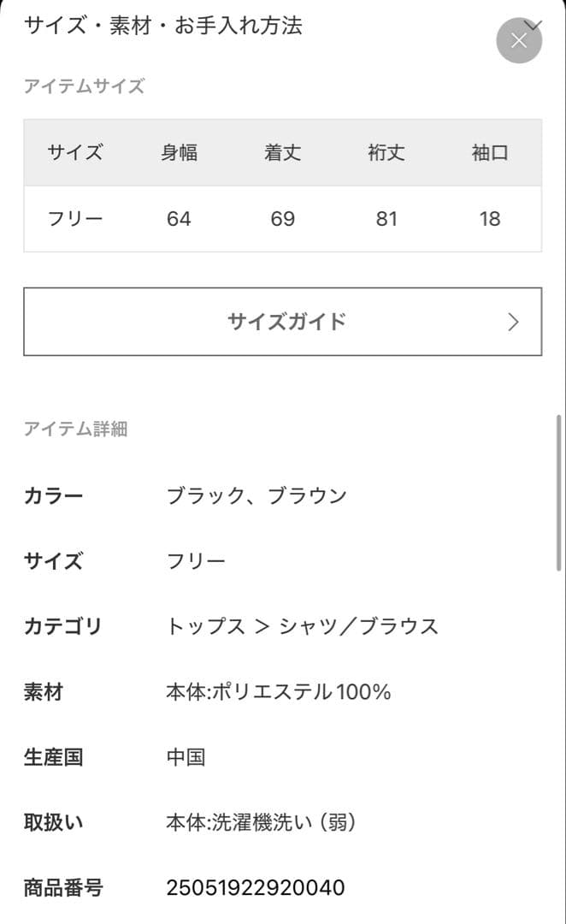Click the arrow next to サイズガイド
This screenshot has width=566, height=924.
pyautogui.click(x=512, y=321)
